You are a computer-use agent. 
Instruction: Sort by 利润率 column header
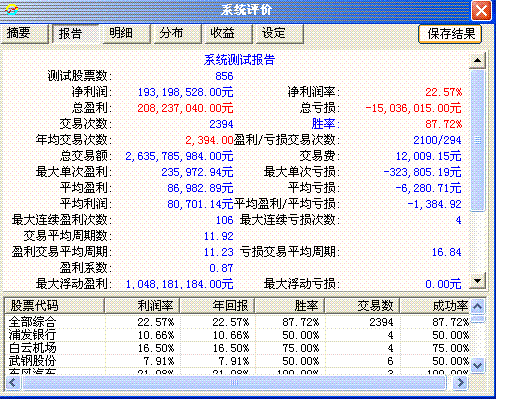click(142, 305)
